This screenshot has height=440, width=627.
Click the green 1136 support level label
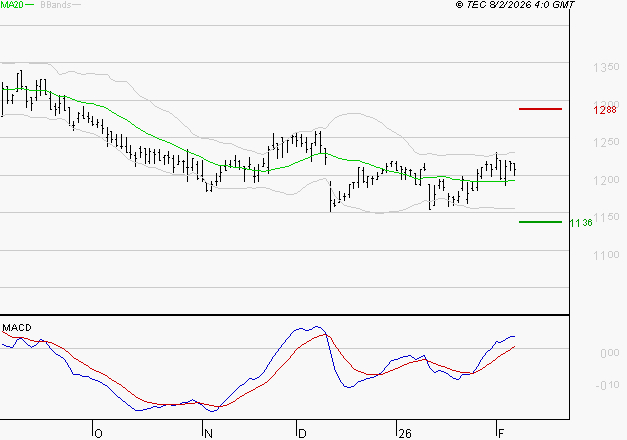[581, 223]
